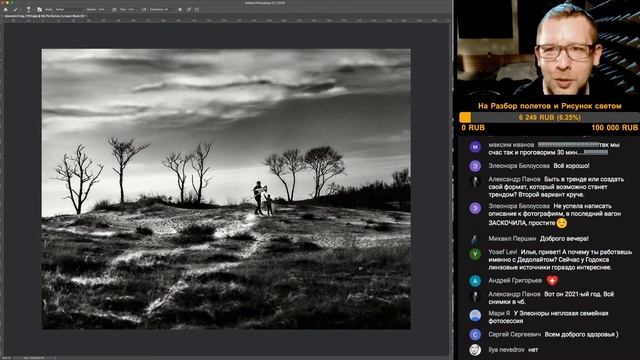
Task: Click the zoom level field in status bar
Action: click(x=6, y=358)
